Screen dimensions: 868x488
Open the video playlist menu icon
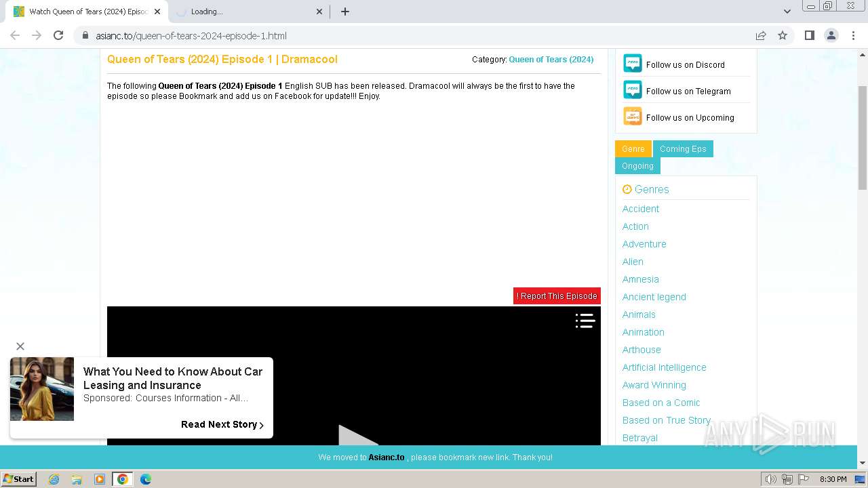click(585, 321)
